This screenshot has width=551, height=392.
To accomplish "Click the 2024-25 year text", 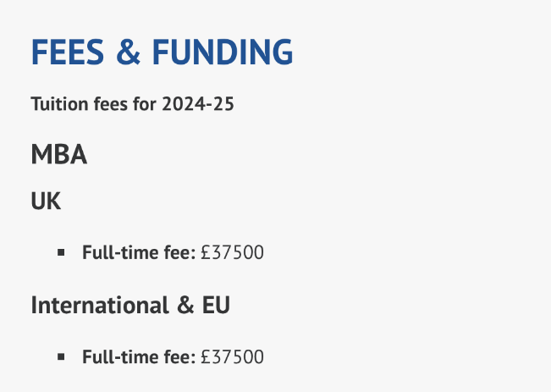I will (198, 104).
